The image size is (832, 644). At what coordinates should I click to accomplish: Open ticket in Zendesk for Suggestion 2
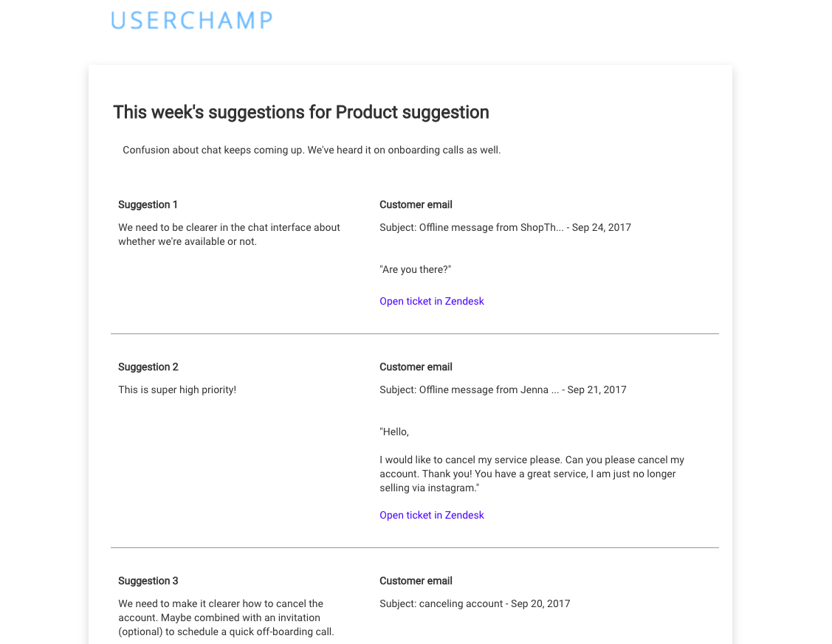[x=431, y=515]
